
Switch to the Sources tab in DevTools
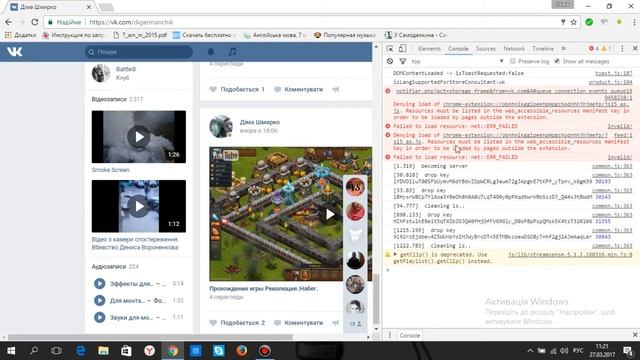(x=486, y=49)
